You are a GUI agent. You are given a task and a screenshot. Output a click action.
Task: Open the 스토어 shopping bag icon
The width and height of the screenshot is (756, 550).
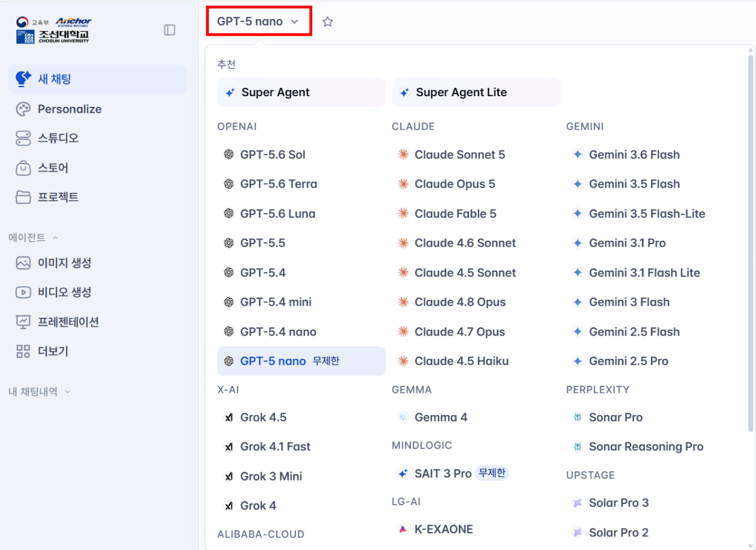click(23, 168)
